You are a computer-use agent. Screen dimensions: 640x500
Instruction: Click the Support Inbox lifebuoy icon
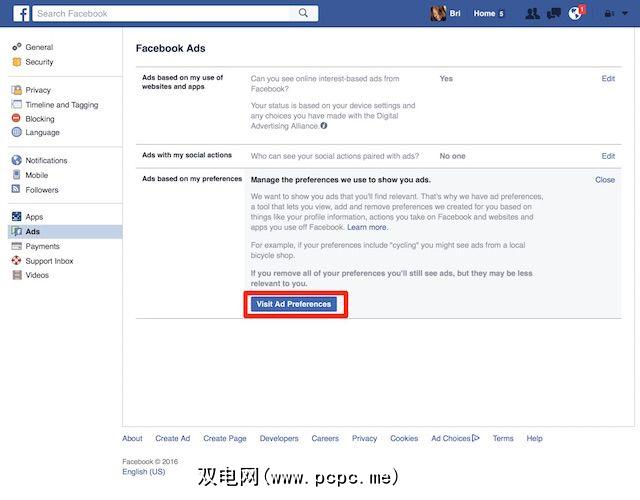(16, 260)
